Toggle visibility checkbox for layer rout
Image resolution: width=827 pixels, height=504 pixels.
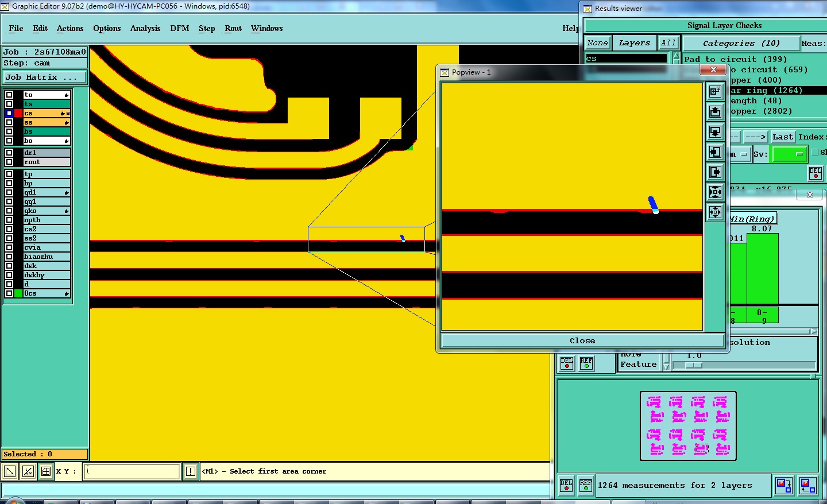pos(9,162)
